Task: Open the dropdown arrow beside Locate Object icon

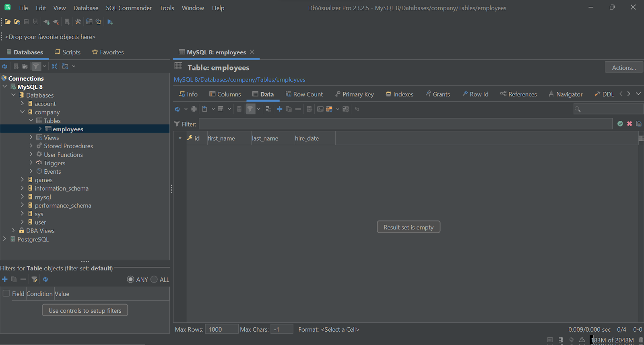Action: click(x=74, y=66)
